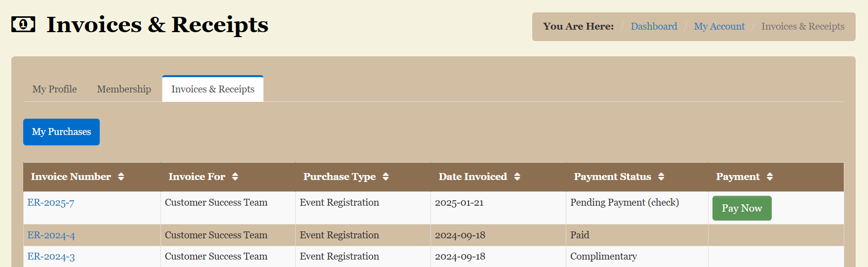Select the Invoices & Receipts tab

pyautogui.click(x=213, y=89)
